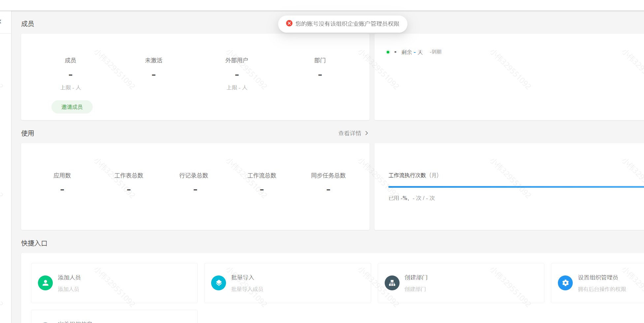Click the blue 剩余 - 天 link

(x=412, y=52)
